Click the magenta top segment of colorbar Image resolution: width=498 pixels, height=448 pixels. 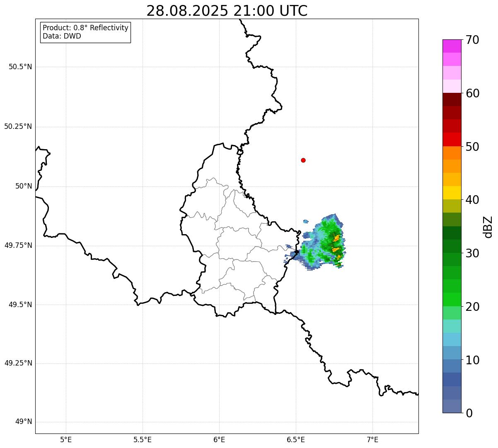click(x=452, y=46)
